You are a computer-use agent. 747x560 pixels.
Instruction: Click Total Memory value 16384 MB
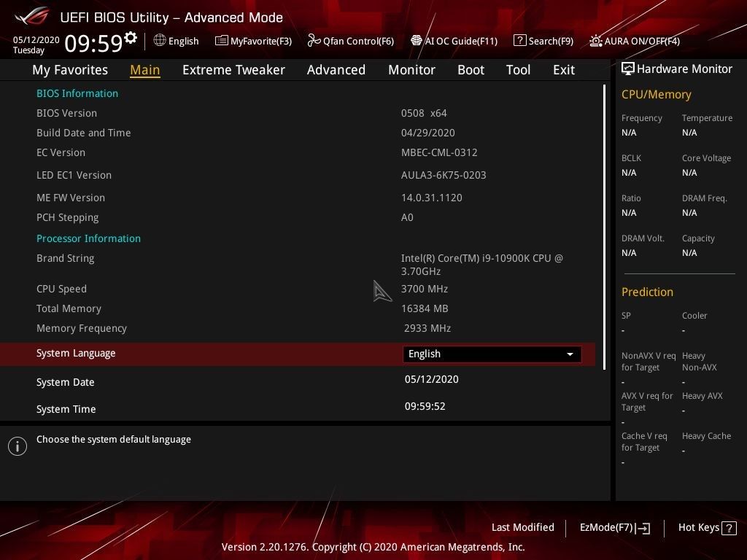point(425,308)
